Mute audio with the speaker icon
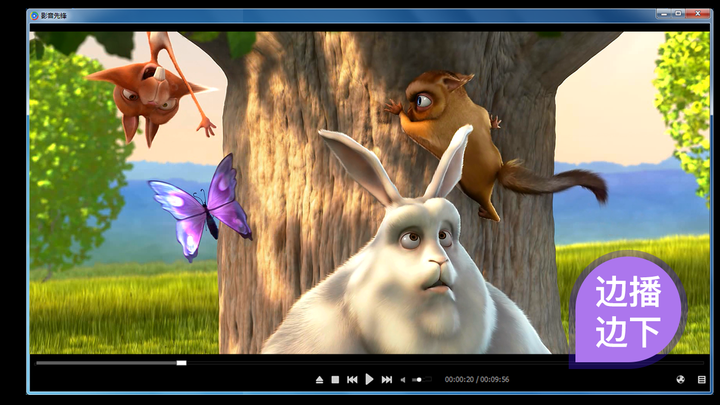Viewport: 720px width, 405px height. 403,380
